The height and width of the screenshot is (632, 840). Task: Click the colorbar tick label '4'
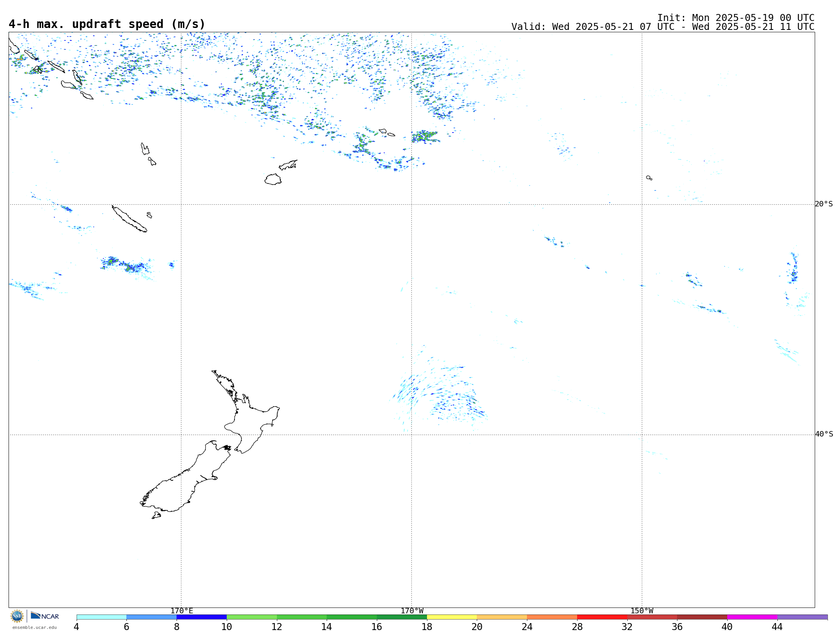pyautogui.click(x=77, y=627)
